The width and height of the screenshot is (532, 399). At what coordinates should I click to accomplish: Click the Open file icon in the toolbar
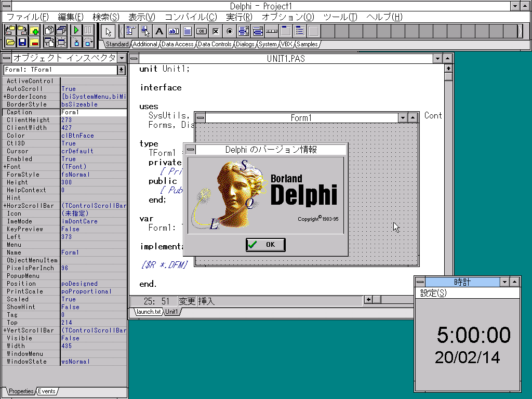10,42
